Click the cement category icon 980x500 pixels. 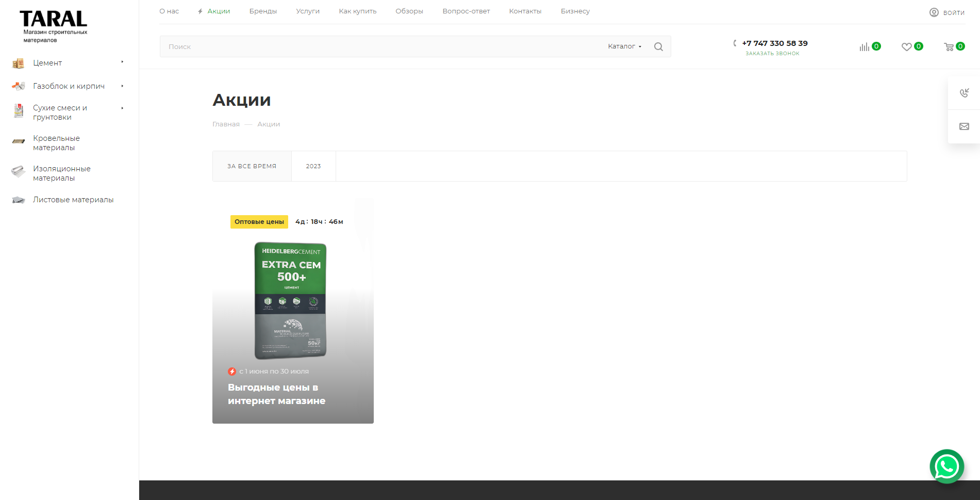(19, 63)
